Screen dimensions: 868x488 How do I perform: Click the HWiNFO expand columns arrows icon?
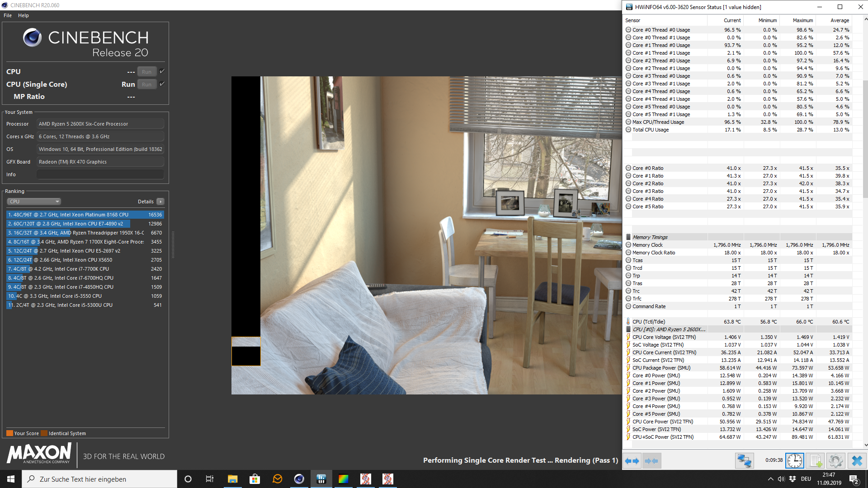click(x=632, y=461)
